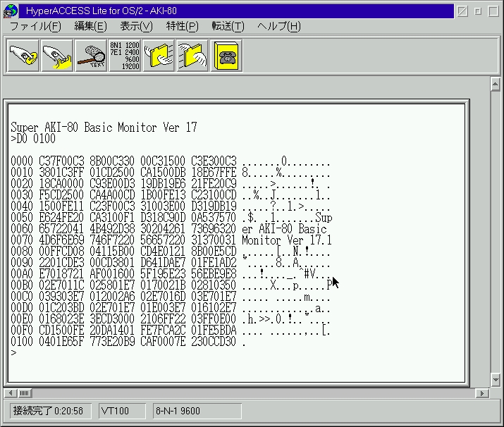Click the hex value C37F00C3
Screen dimensions: 504x427
coord(61,161)
